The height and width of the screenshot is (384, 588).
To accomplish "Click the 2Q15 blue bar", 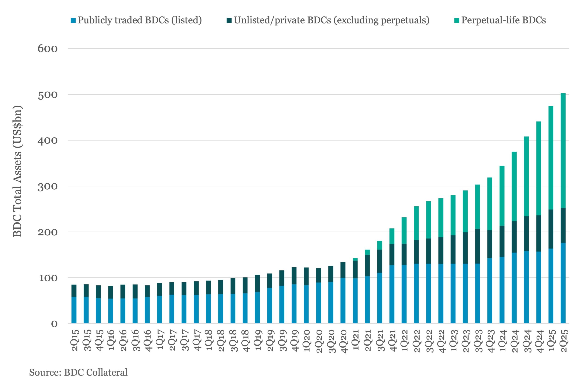I will pos(74,310).
